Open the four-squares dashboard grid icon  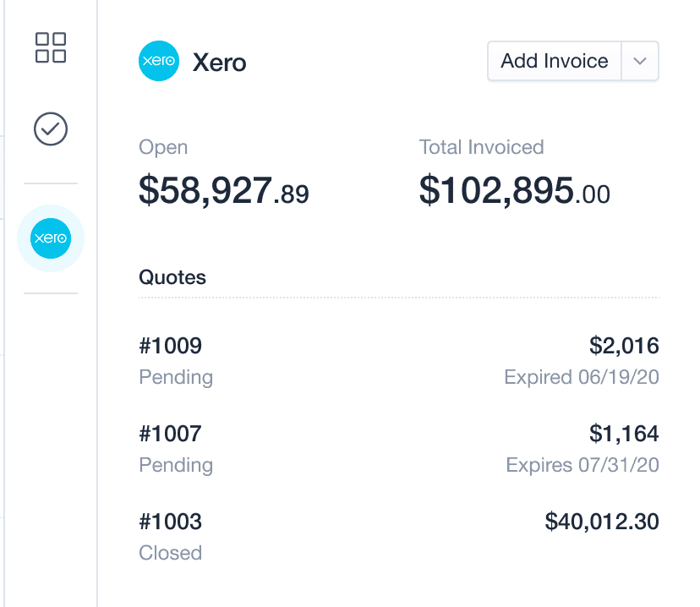point(51,47)
